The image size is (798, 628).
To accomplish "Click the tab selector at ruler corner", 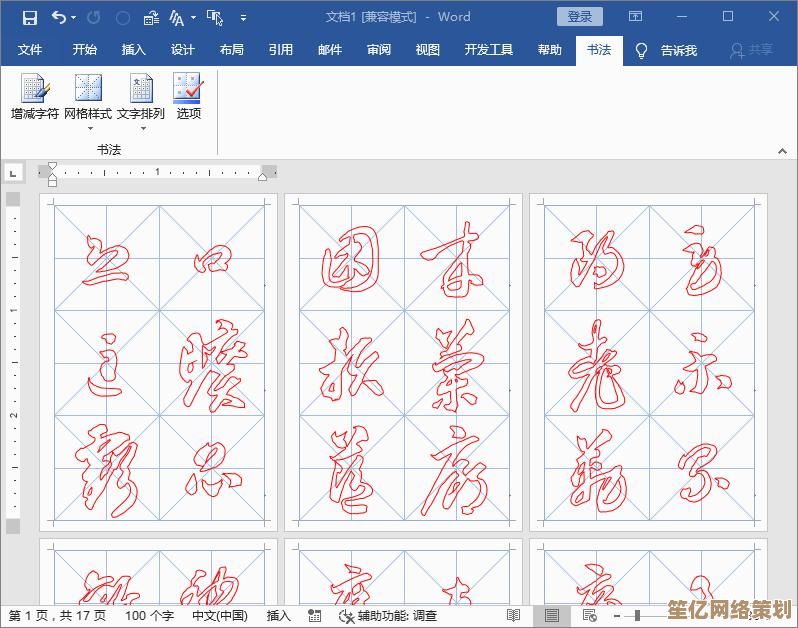I will click(x=13, y=173).
